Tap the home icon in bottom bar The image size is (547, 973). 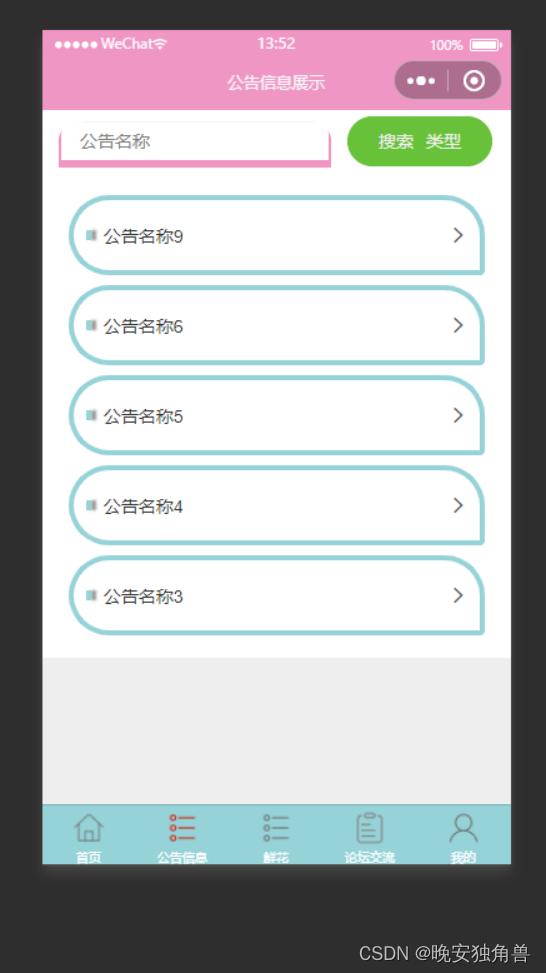point(89,828)
